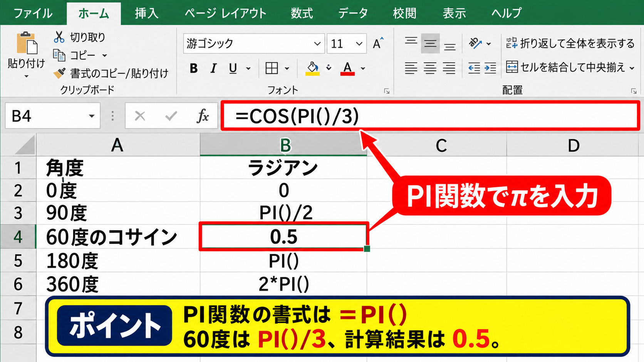Toggle center horizontal alignment
644x362 pixels.
click(430, 68)
